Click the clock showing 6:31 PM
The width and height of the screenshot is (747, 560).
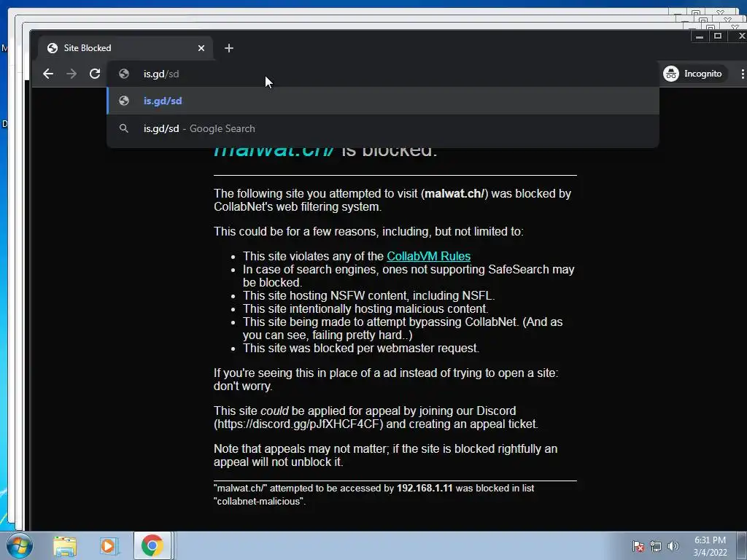pyautogui.click(x=710, y=546)
